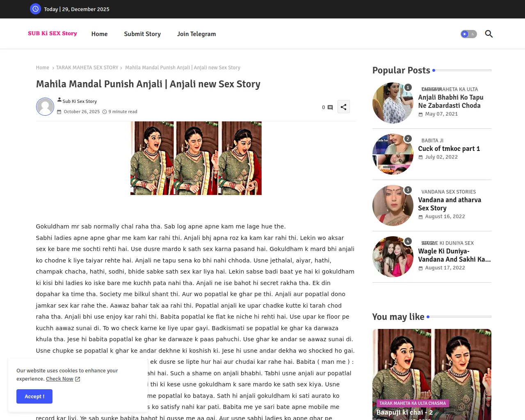Select the VANDANA SEX STORIES category label

pyautogui.click(x=449, y=192)
